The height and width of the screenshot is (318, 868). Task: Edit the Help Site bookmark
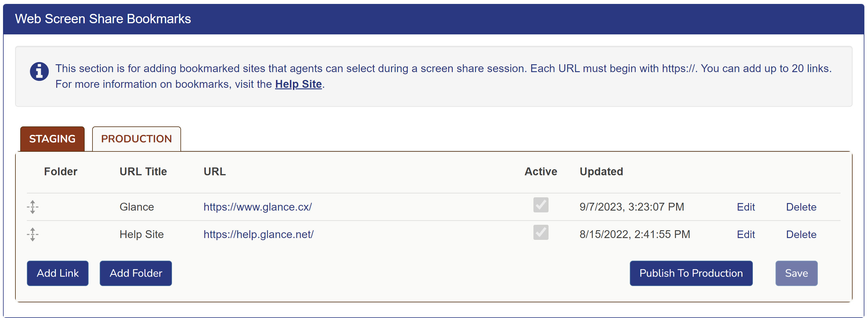coord(745,234)
